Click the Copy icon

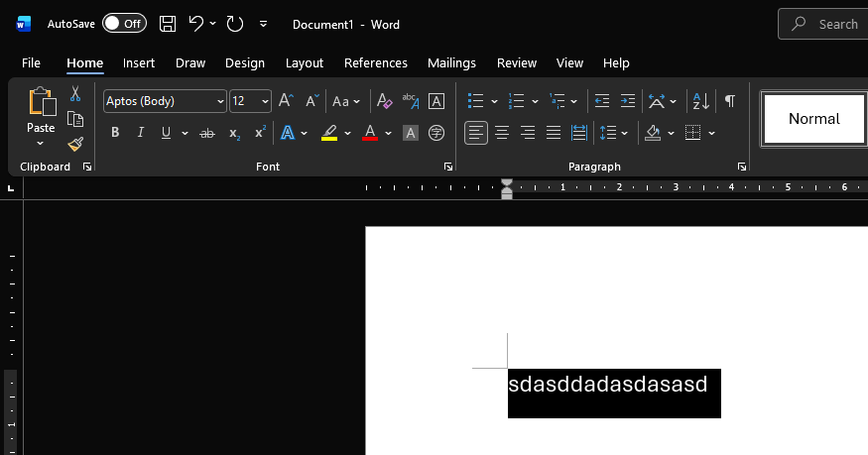click(75, 119)
